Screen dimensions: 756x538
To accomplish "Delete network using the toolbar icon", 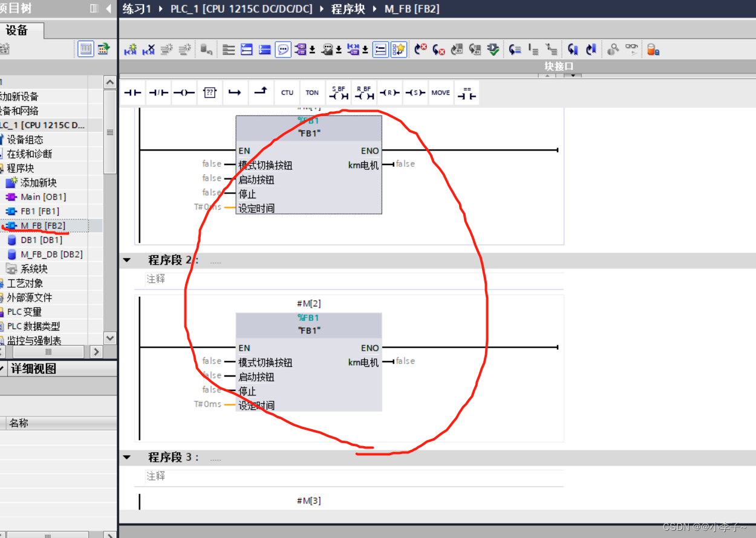I will pos(148,50).
